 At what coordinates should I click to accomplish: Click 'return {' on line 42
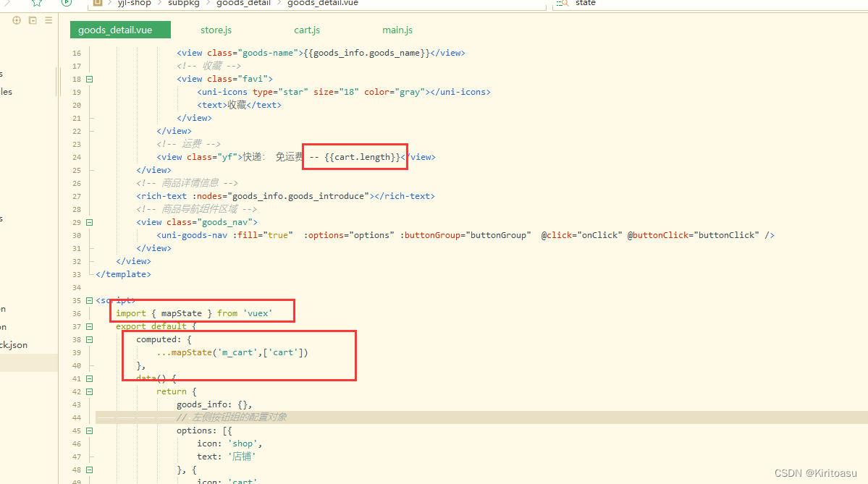click(177, 391)
